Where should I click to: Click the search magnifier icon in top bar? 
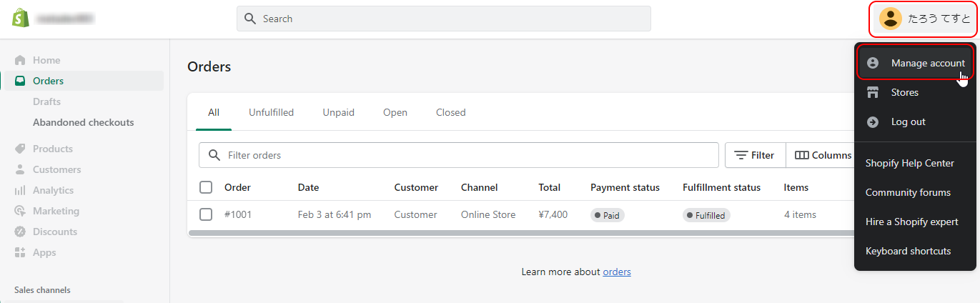point(250,19)
